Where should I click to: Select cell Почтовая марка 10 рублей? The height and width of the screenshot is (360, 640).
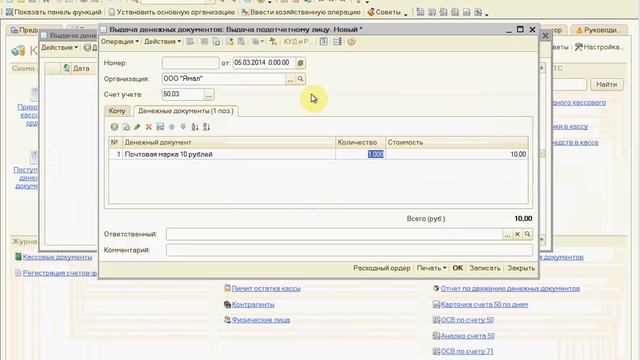229,154
